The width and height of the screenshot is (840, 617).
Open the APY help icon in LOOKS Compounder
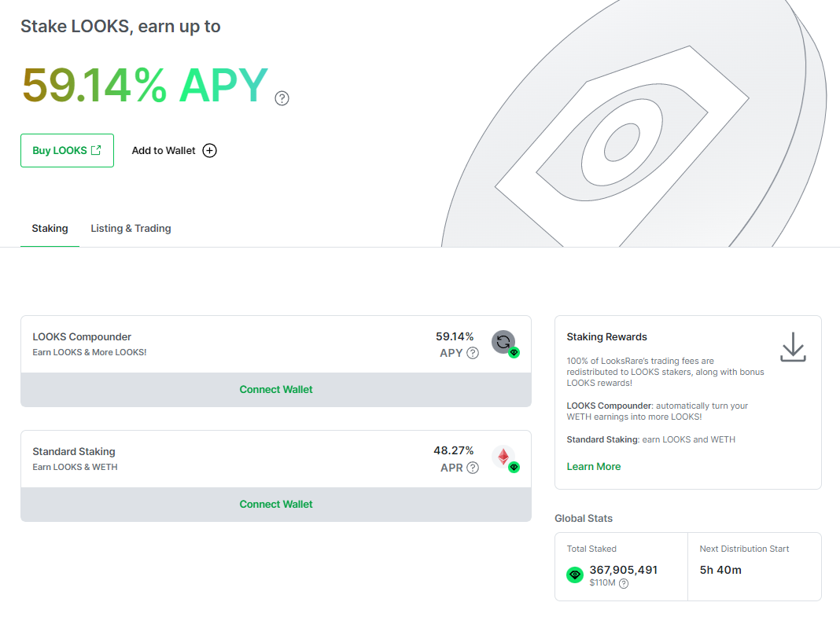tap(473, 353)
